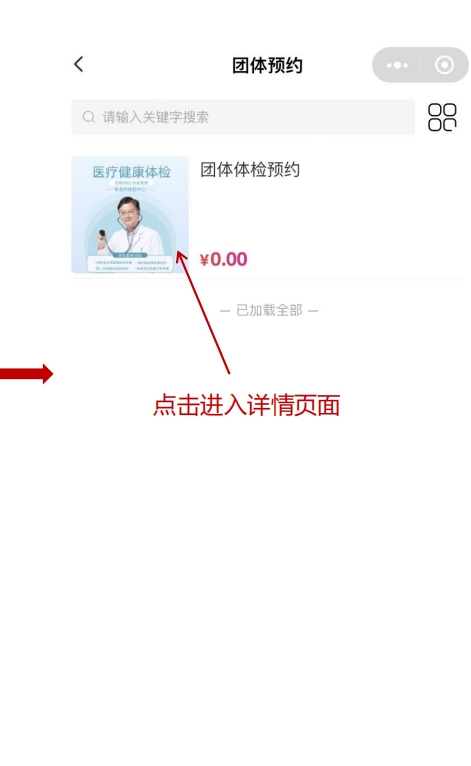Open the 医疗健康体检 product thumbnail
Screen dimensions: 471x766
point(130,215)
